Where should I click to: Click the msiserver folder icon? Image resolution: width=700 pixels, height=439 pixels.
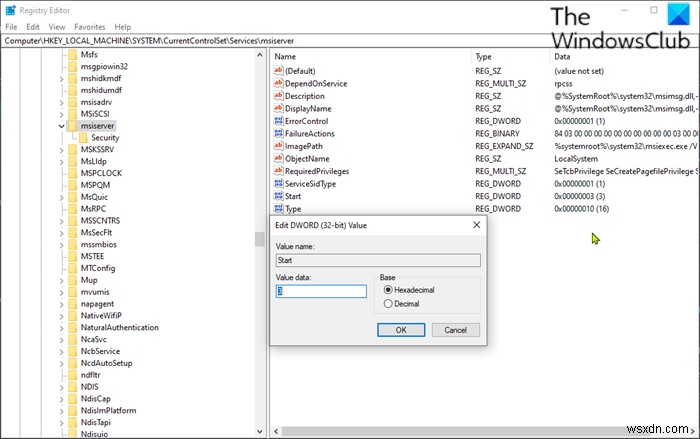tap(73, 125)
